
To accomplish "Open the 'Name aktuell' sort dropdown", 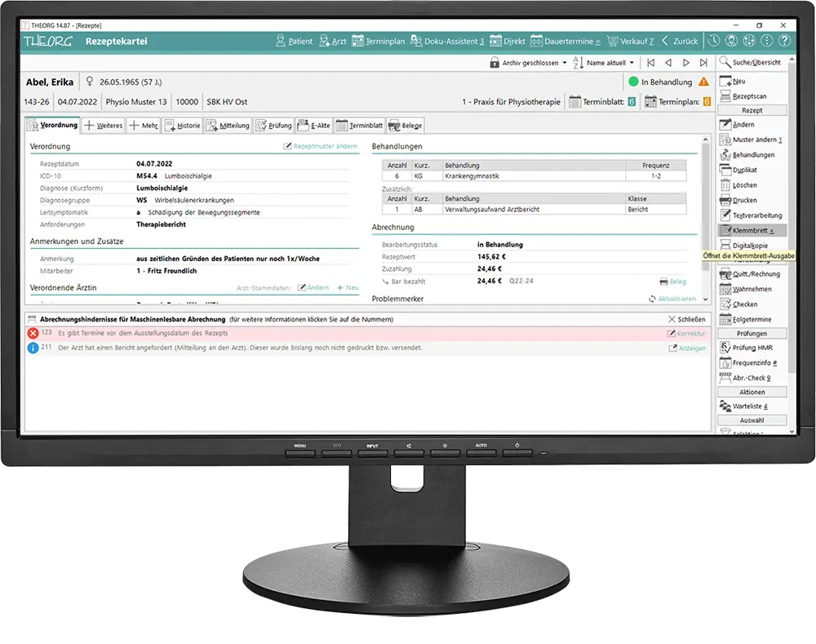I will click(x=603, y=63).
